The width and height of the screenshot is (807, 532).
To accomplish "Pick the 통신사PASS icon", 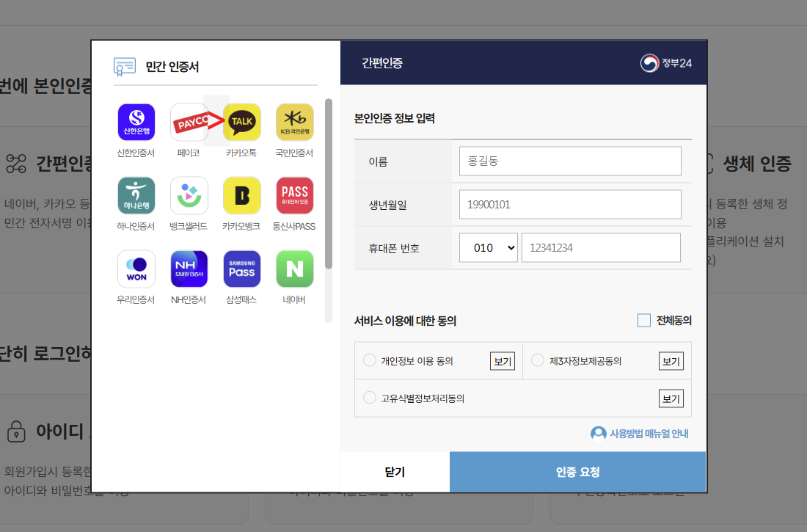I will 295,196.
